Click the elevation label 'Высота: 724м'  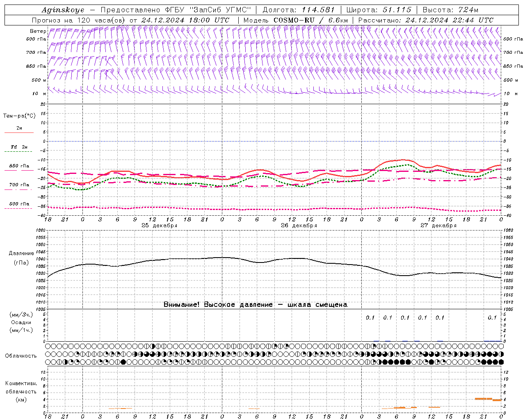(x=450, y=10)
